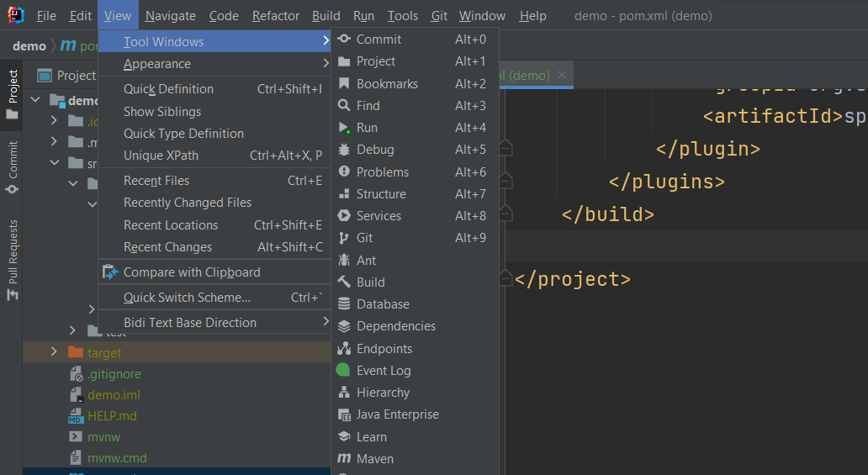Expand the target folder
Viewport: 868px width, 475px height.
pyautogui.click(x=54, y=351)
